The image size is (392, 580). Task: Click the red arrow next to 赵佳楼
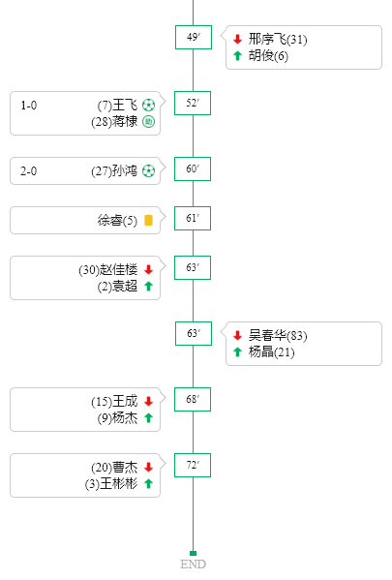(x=149, y=269)
